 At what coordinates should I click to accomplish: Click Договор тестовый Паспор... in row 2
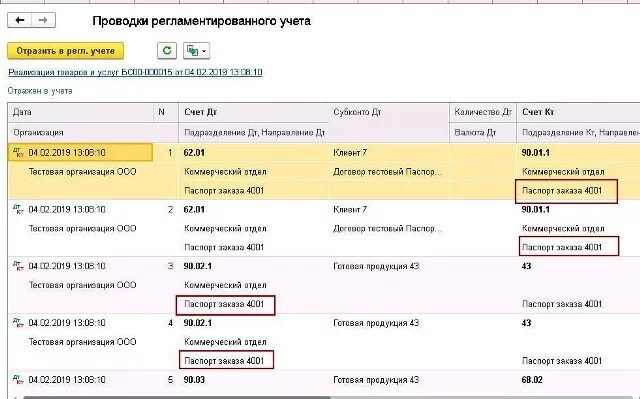click(387, 228)
